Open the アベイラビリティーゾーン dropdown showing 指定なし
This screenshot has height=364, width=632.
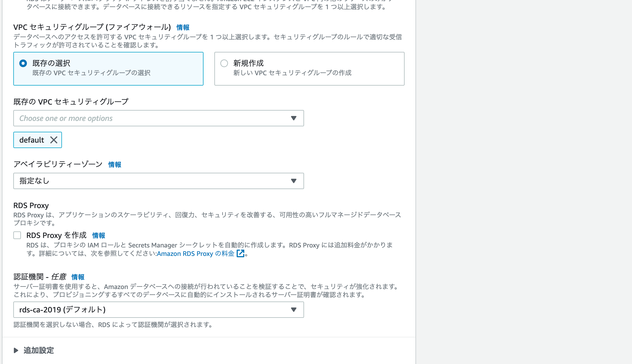pyautogui.click(x=158, y=181)
